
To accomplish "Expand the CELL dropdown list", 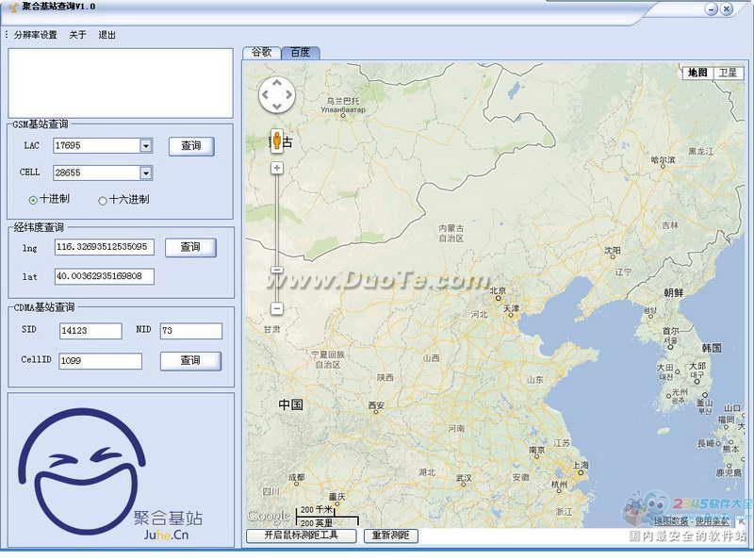I will tap(146, 173).
